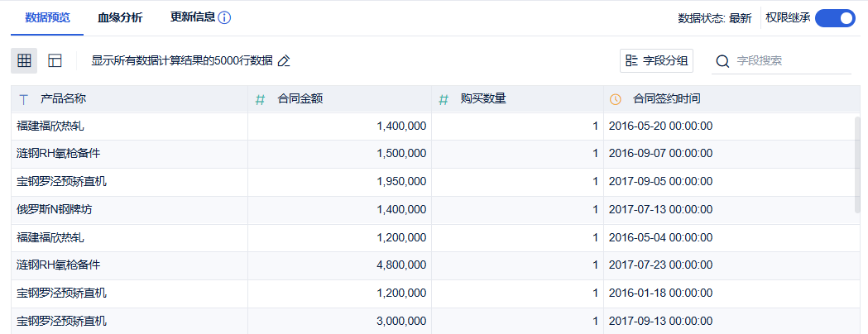The width and height of the screenshot is (868, 334).
Task: Click the 字段分组 button
Action: tap(657, 60)
